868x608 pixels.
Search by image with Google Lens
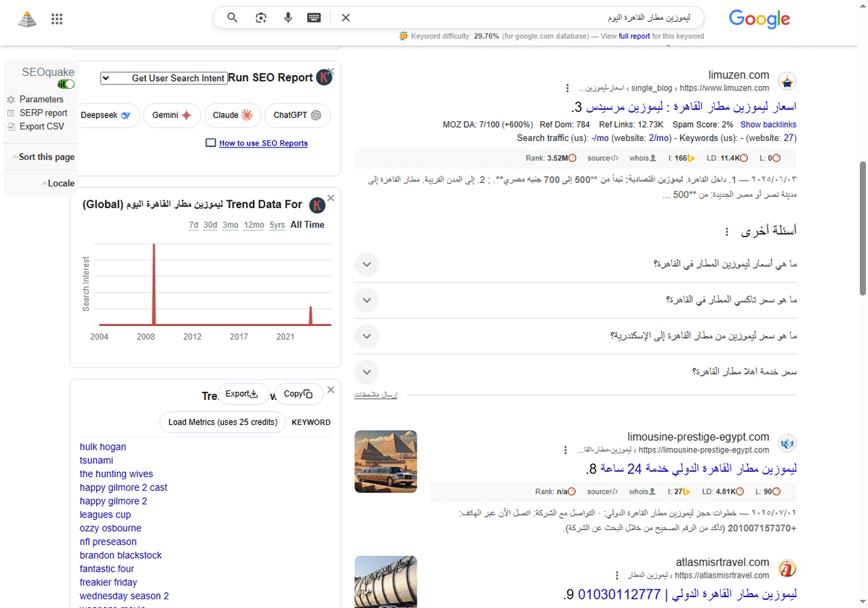(260, 17)
